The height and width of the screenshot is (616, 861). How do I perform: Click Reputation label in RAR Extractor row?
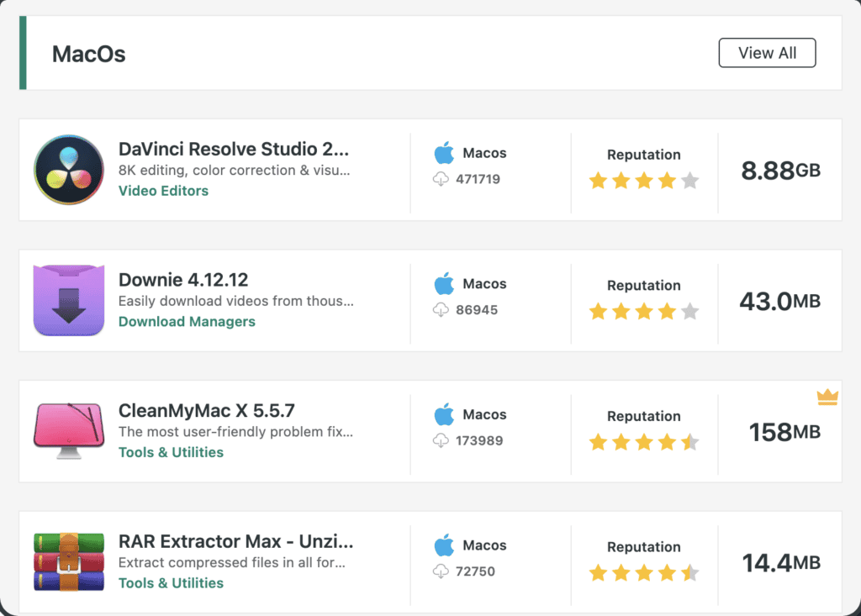(643, 547)
